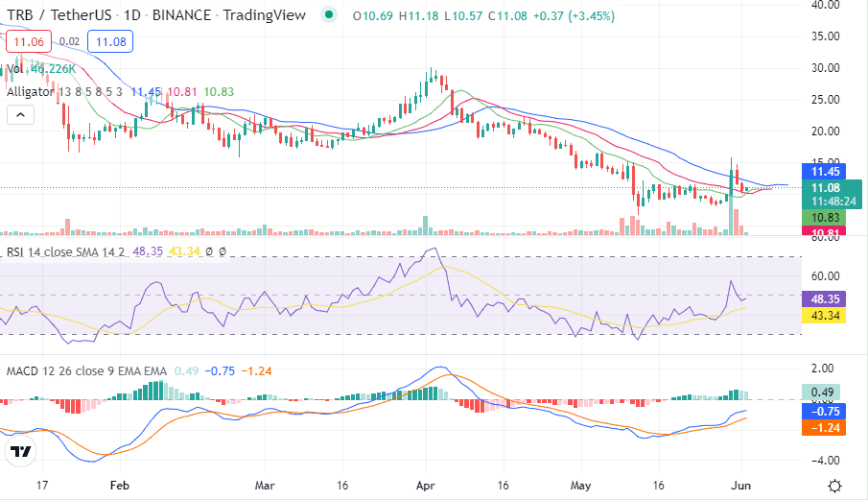The width and height of the screenshot is (868, 500).
Task: Click the H11.18 high value in header
Action: pos(418,16)
